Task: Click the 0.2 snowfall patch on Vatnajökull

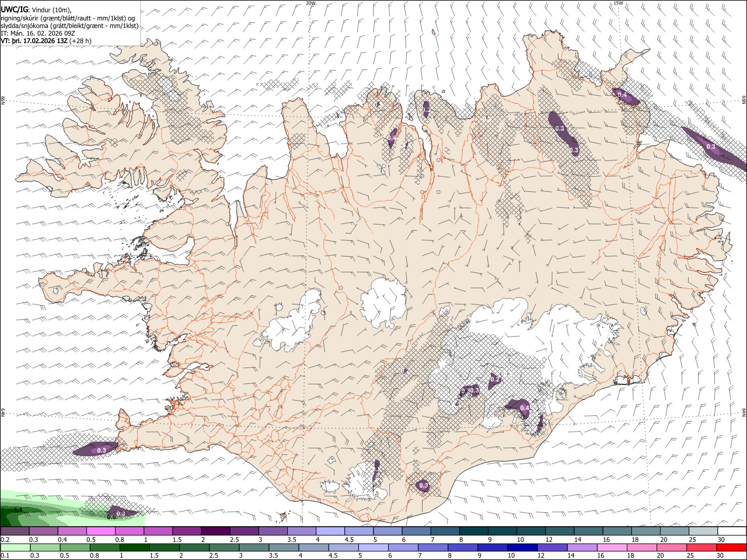Action: click(495, 380)
